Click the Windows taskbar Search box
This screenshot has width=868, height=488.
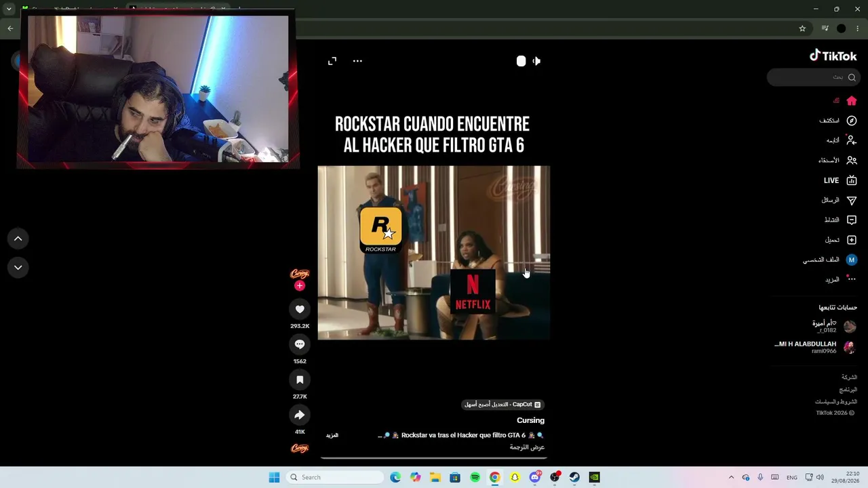click(x=335, y=477)
